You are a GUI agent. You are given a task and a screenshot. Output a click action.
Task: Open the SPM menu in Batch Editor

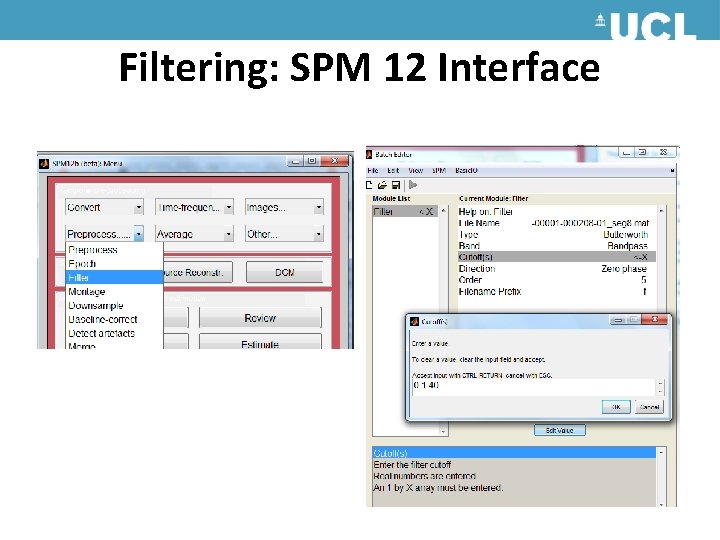(x=439, y=170)
